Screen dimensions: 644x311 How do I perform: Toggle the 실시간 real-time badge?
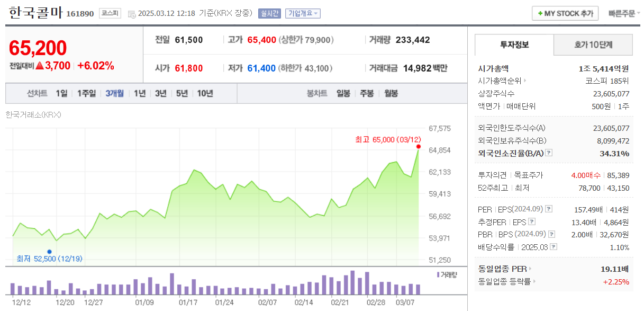tap(269, 14)
